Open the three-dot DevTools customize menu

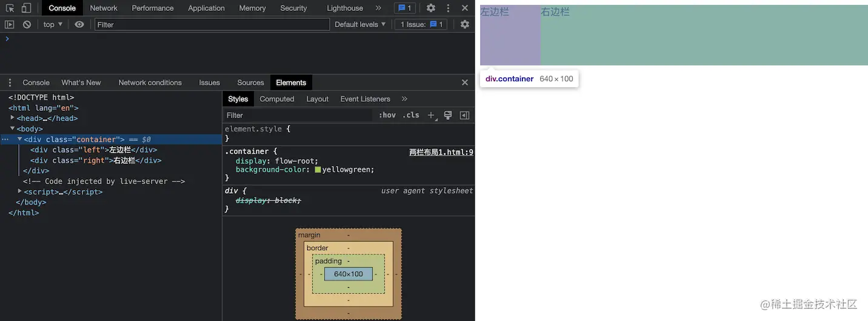[x=448, y=8]
